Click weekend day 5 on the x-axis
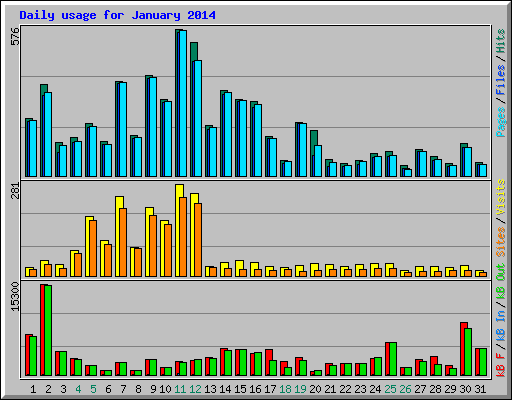This screenshot has width=512, height=400. coord(93,389)
